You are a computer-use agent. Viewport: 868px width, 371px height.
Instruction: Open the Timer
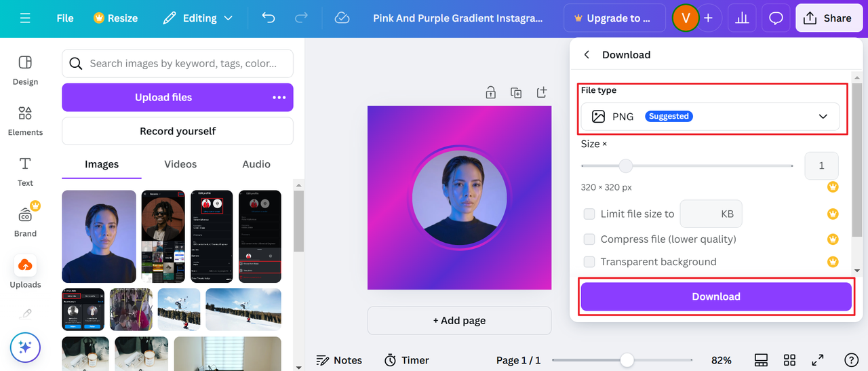(x=407, y=360)
